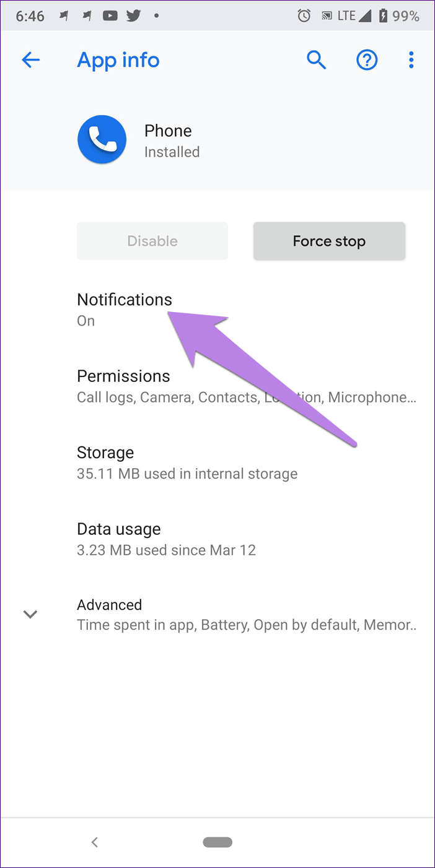Image resolution: width=435 pixels, height=868 pixels.
Task: Open search with the magnifier icon
Action: (x=316, y=60)
